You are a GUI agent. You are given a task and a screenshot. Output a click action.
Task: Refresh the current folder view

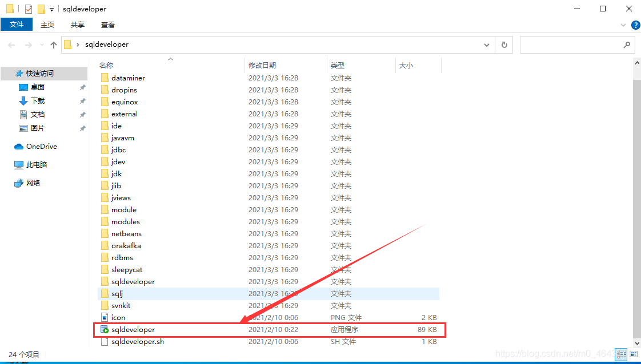pos(504,45)
